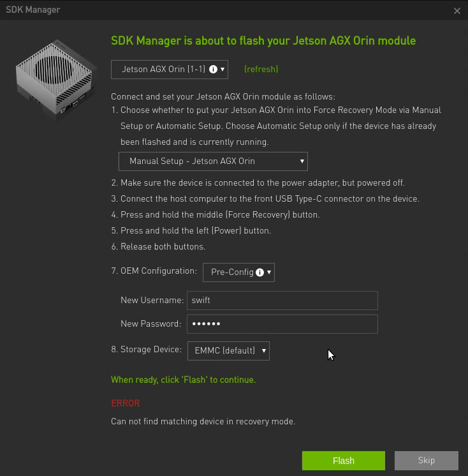Open the EMMC (default) storage device dropdown
The height and width of the screenshot is (476, 468).
tap(228, 351)
